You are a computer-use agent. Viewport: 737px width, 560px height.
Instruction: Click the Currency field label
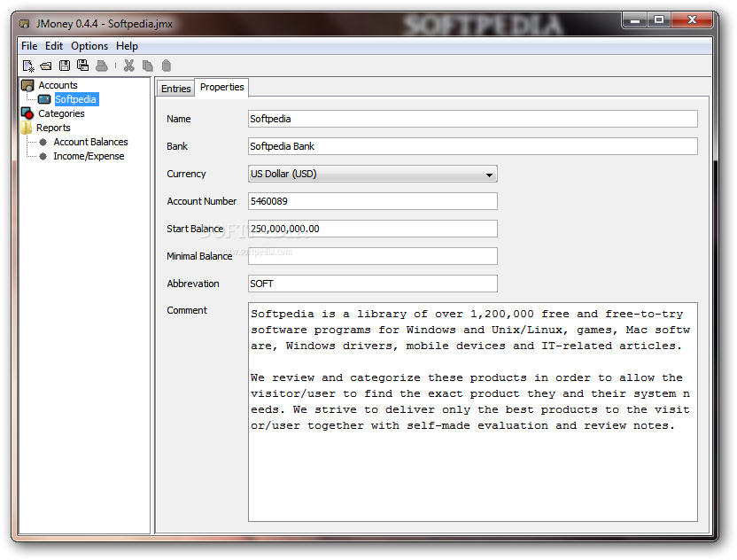point(186,174)
